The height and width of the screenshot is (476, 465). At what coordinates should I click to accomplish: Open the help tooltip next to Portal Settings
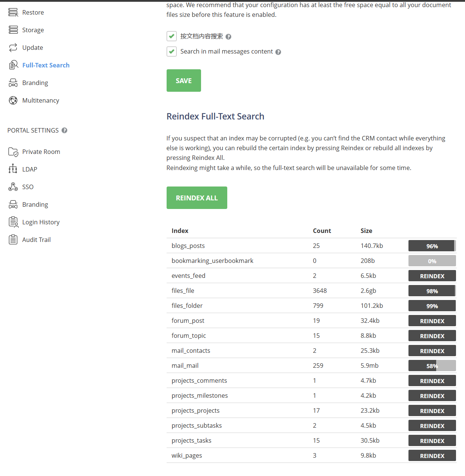click(64, 130)
